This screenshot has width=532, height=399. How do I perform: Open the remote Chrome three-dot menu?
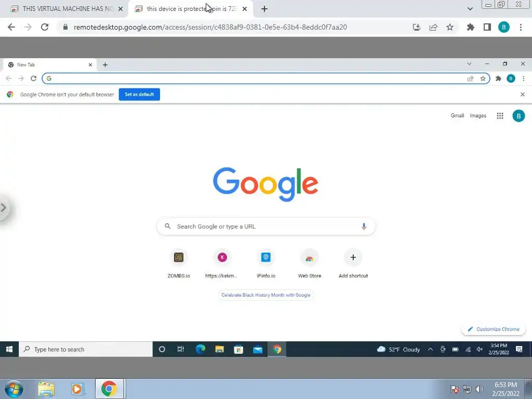point(524,79)
